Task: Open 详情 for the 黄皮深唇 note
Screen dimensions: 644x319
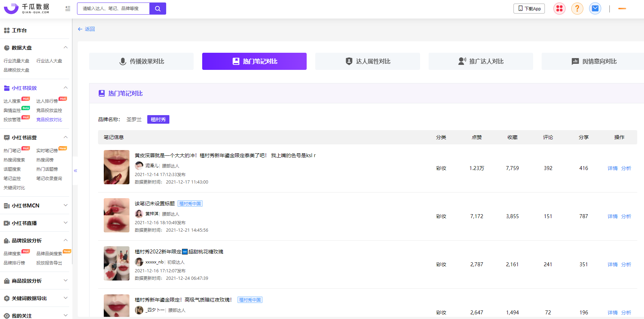Action: (613, 168)
